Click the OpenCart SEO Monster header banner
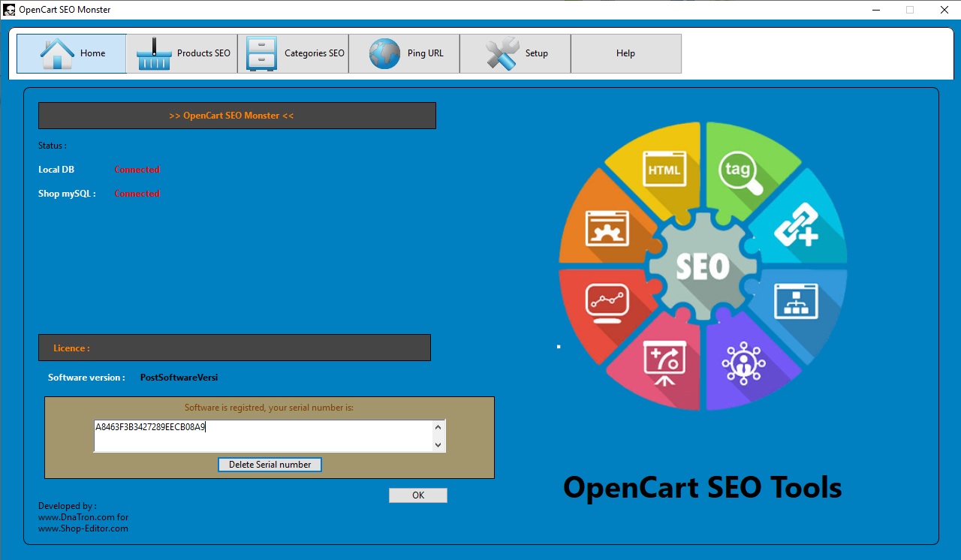The width and height of the screenshot is (961, 560). pyautogui.click(x=237, y=116)
